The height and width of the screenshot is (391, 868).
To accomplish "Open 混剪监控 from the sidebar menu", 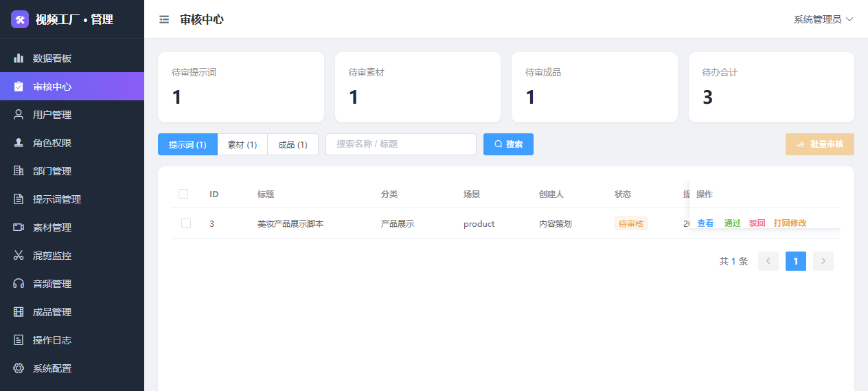I will [72, 256].
